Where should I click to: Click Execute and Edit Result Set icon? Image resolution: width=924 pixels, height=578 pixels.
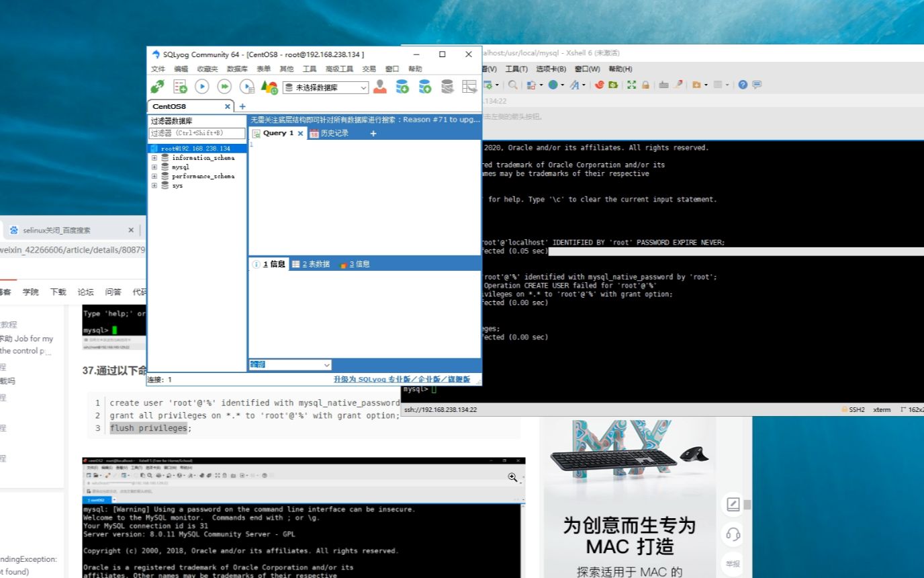point(247,87)
